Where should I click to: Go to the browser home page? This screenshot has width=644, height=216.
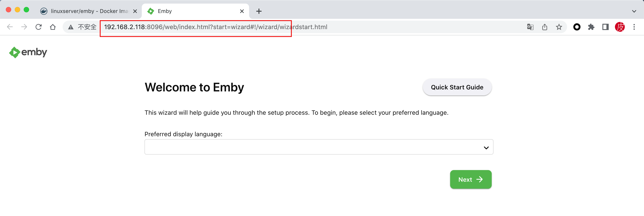coord(53,27)
